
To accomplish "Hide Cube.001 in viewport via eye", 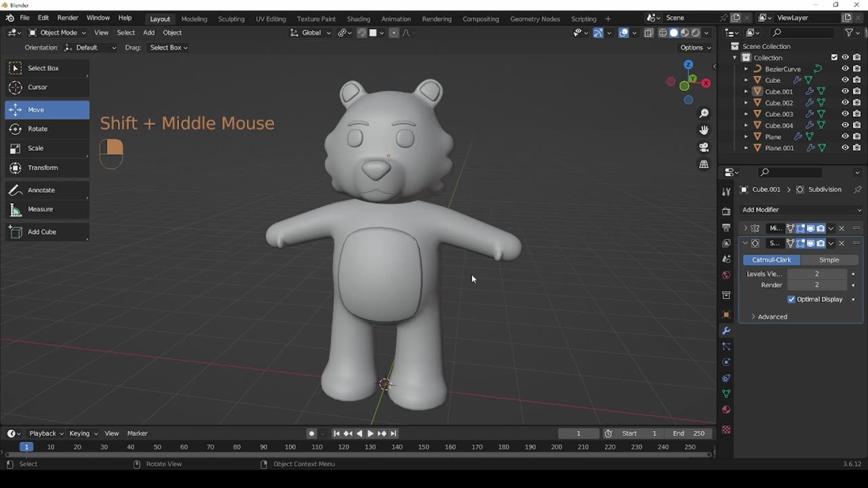I will point(845,91).
